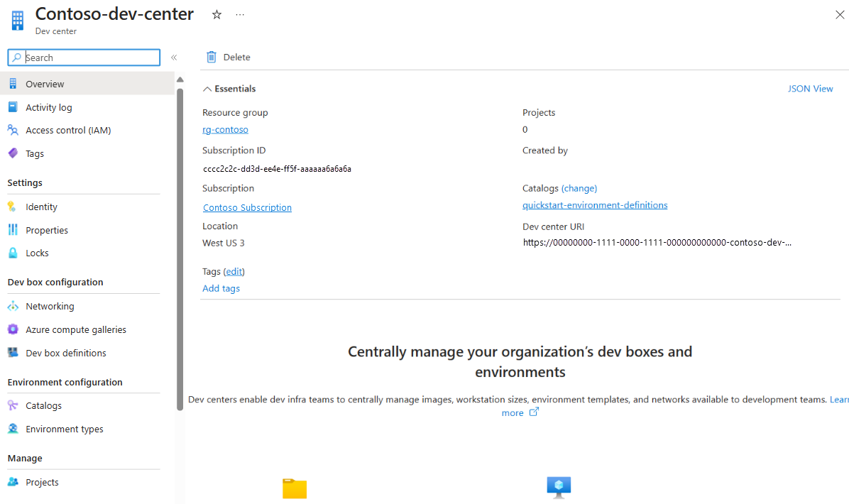Screen dimensions: 849x504
Task: Open Azure compute galleries icon
Action: (13, 329)
